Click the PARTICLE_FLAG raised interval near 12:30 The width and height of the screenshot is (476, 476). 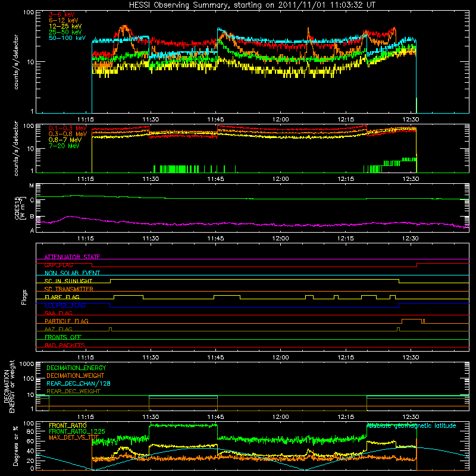(412, 321)
